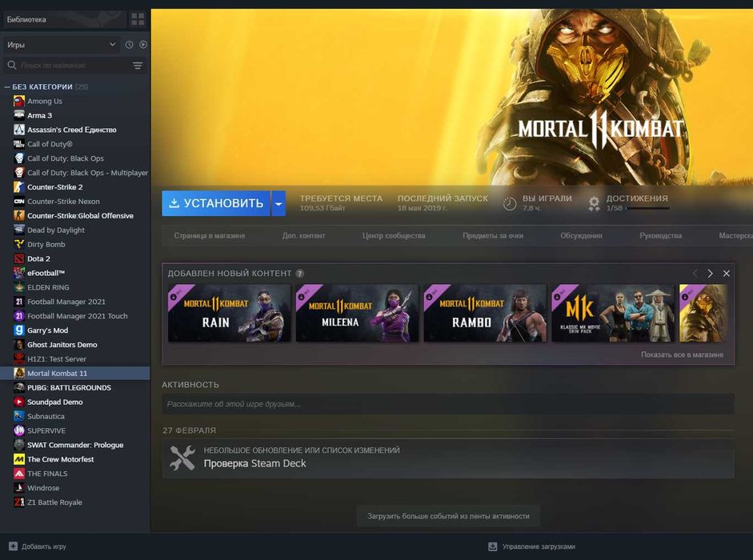Click the Counter-Strike 2 icon

(18, 187)
